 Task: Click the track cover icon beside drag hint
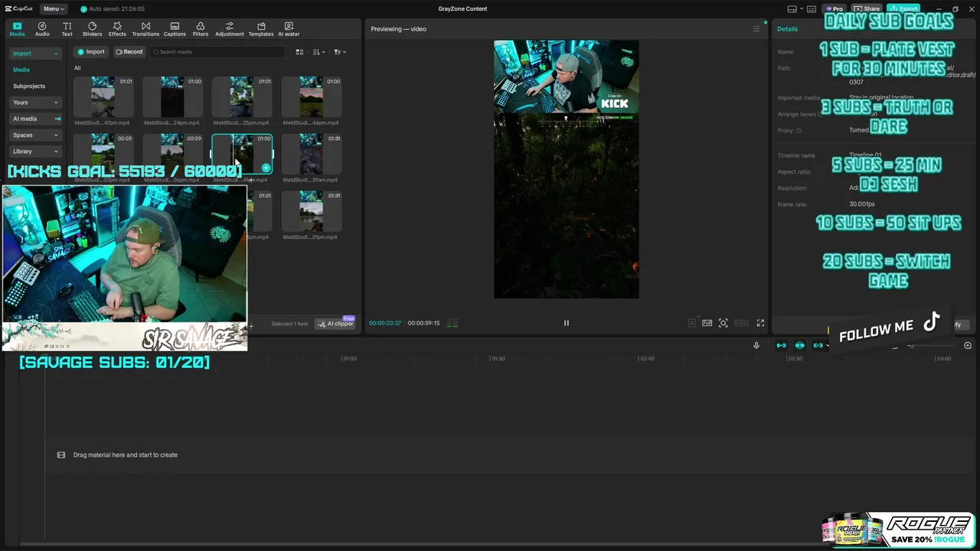click(61, 455)
